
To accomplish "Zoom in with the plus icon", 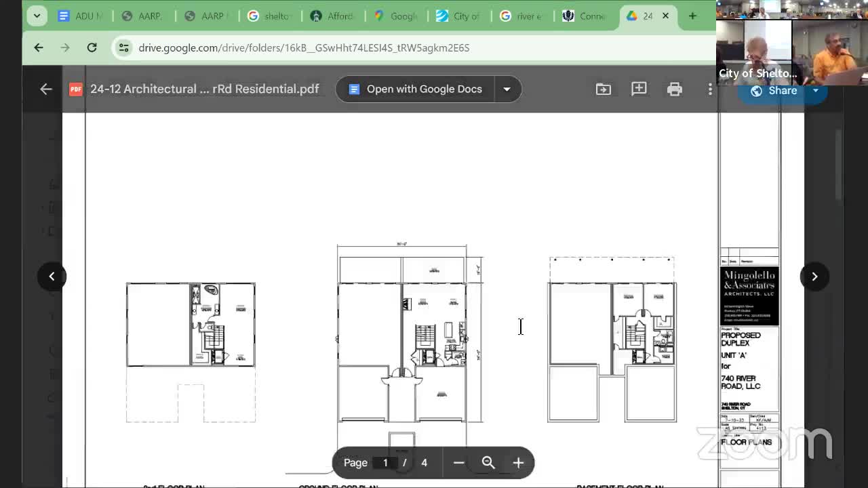I will click(518, 462).
